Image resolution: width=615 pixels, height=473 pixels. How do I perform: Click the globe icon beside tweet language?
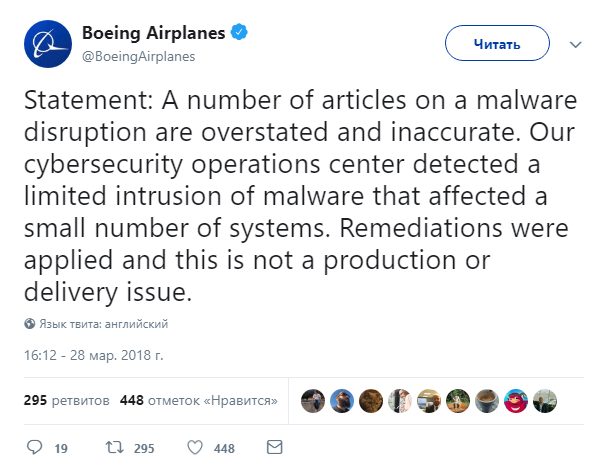point(29,324)
